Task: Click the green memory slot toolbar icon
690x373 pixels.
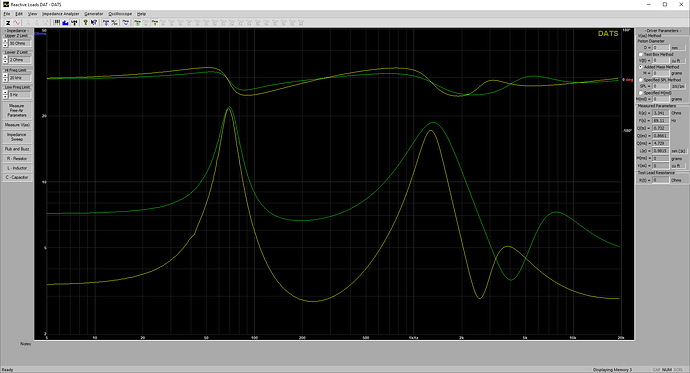Action: click(137, 22)
